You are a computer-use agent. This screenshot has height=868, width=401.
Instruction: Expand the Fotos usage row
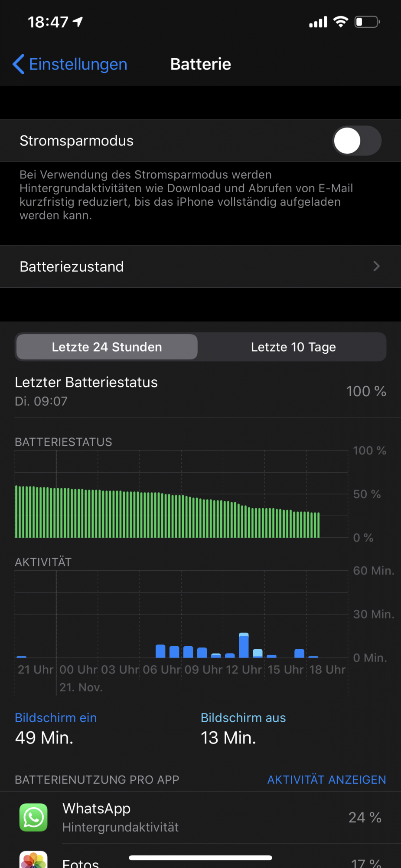[200, 856]
